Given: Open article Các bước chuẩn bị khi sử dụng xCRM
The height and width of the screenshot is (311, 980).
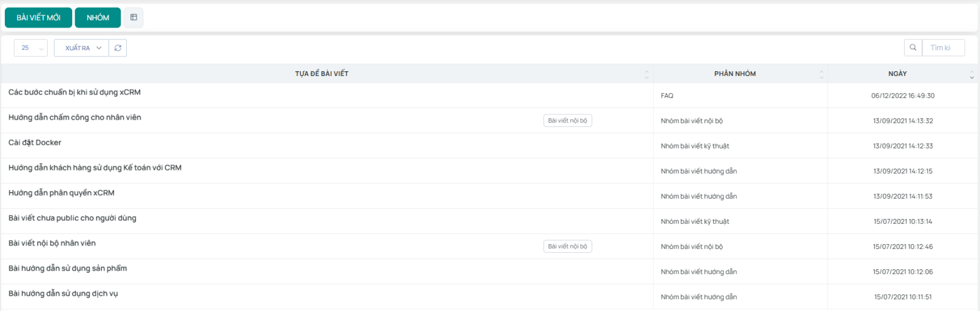Looking at the screenshot, I should point(75,93).
